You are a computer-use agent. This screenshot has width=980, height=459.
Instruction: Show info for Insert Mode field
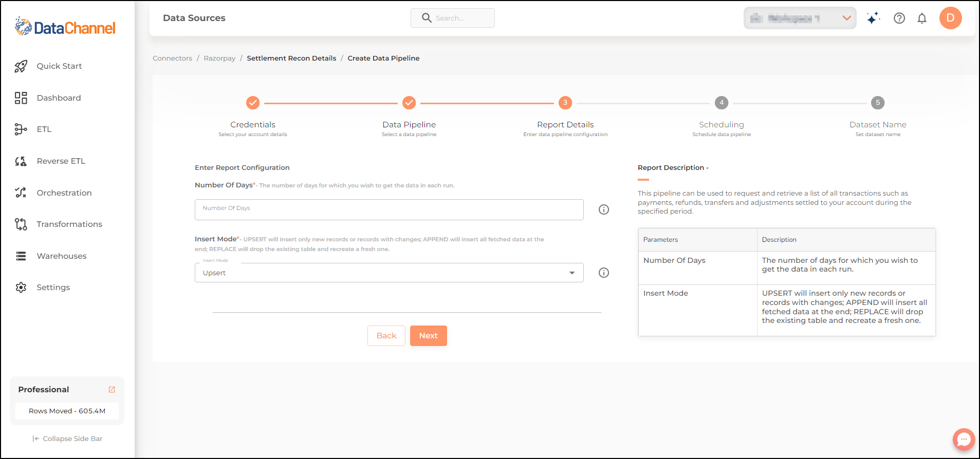coord(604,273)
